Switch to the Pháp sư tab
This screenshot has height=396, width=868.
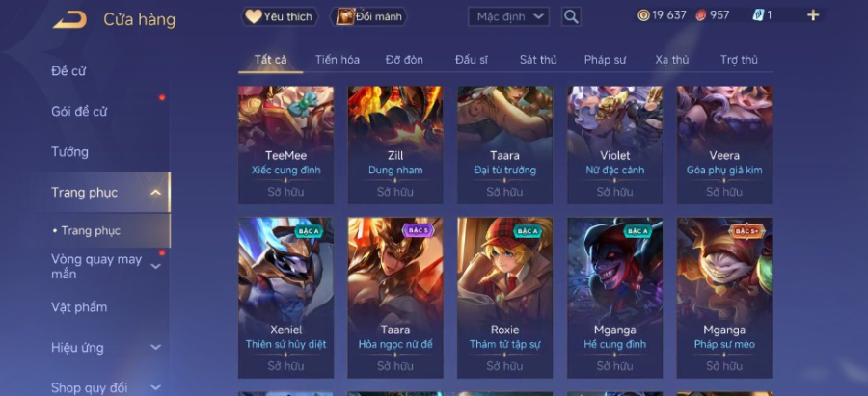[605, 60]
